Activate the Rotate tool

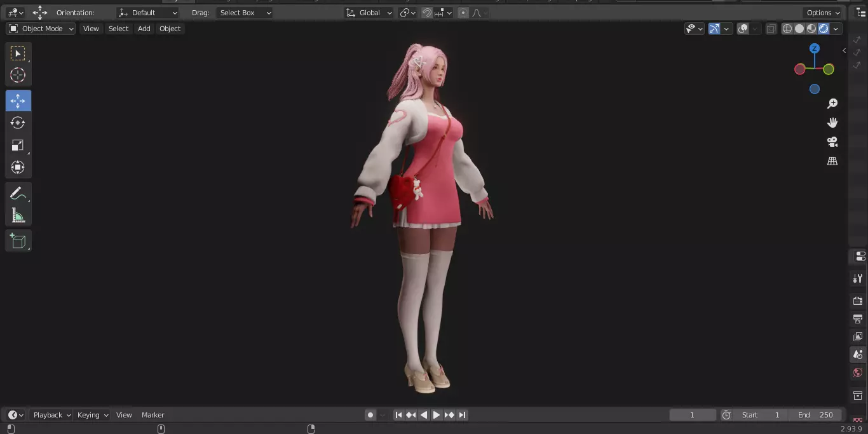coord(18,123)
